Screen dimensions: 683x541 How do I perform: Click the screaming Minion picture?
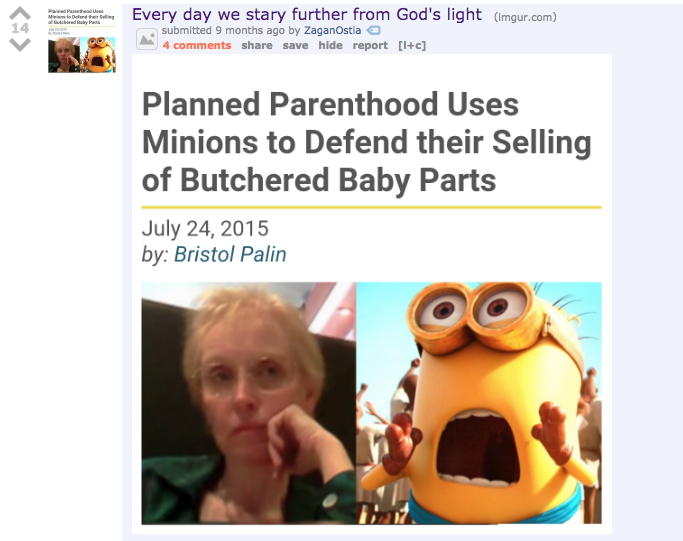tap(479, 403)
